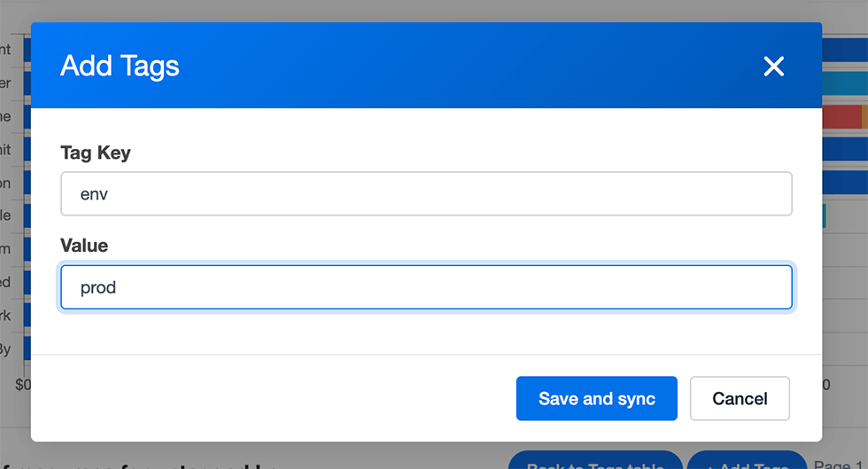
Task: Cancel the Add Tags dialog
Action: (x=740, y=399)
